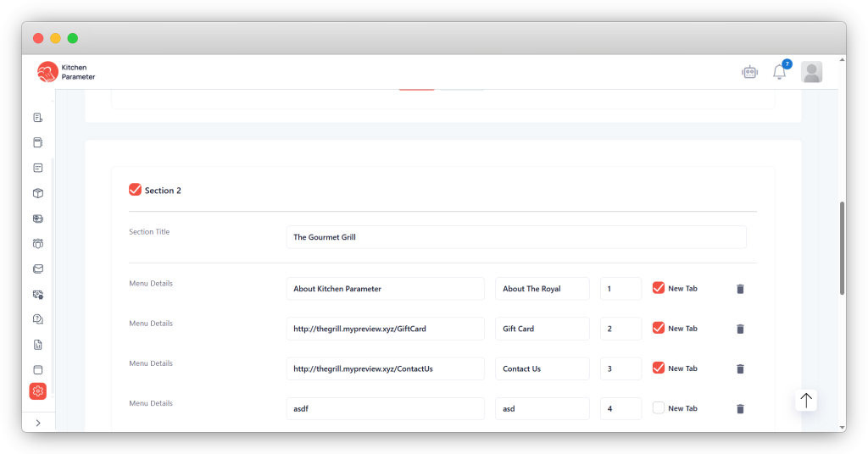Image resolution: width=868 pixels, height=454 pixels.
Task: Click the GiftCard URL input field
Action: point(385,329)
